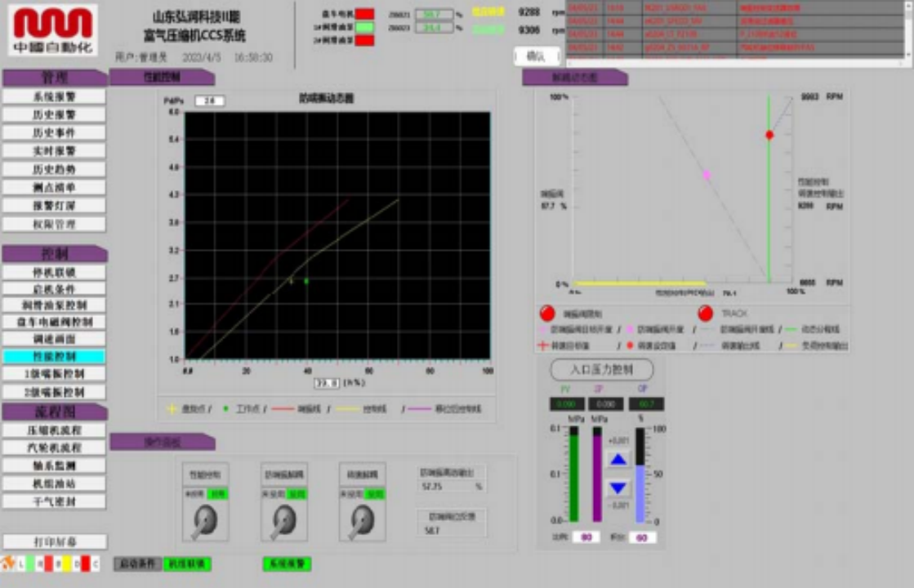
Task: Click the red anti-surge control indicator lamp
Action: click(x=547, y=314)
